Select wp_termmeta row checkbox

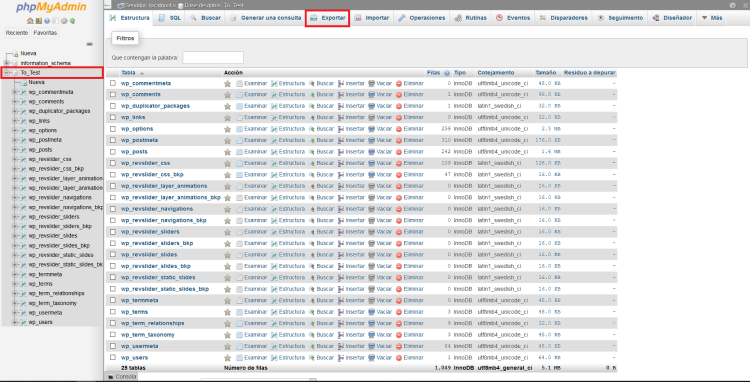coord(113,300)
